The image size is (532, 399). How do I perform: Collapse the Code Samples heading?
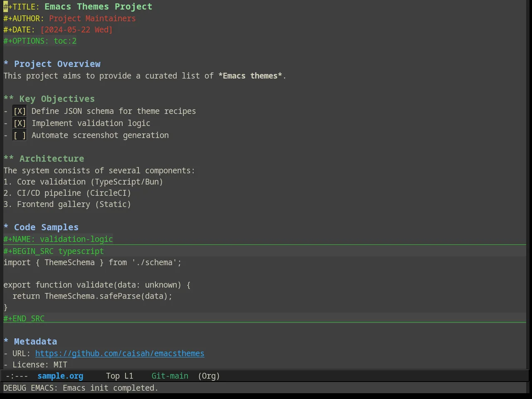point(41,227)
